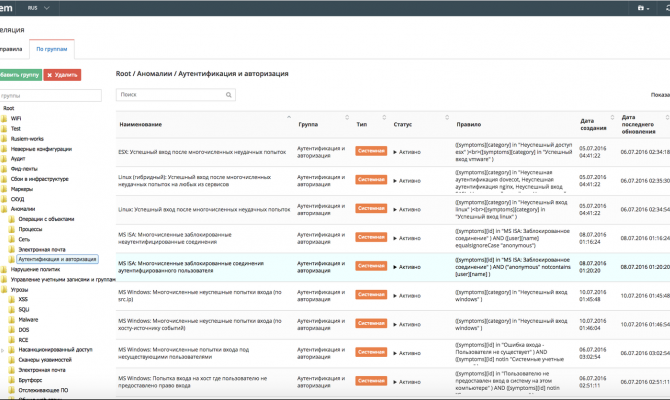Click the red 'Удалить' button
Image resolution: width=670 pixels, height=400 pixels.
[62, 75]
